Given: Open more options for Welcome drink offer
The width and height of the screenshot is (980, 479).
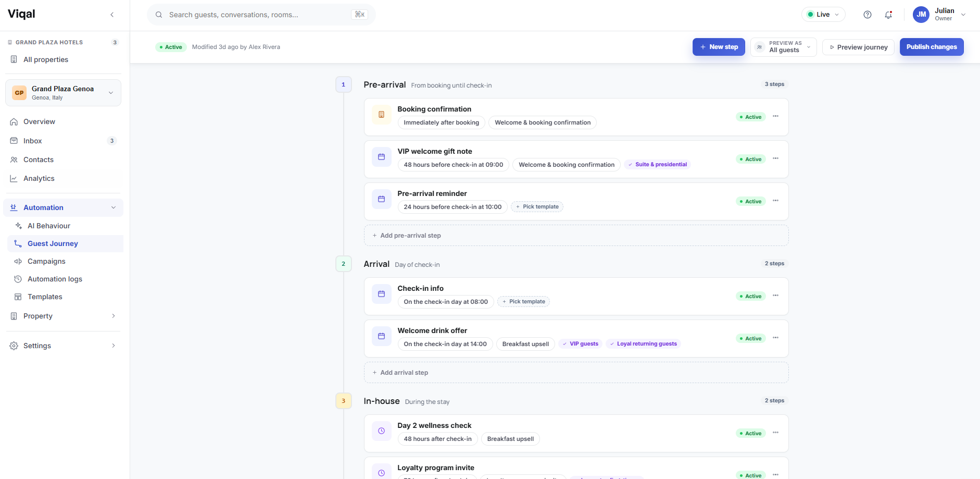Looking at the screenshot, I should [x=775, y=338].
